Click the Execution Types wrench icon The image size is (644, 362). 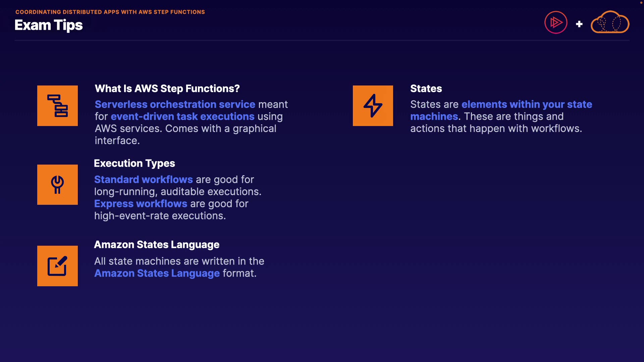click(57, 185)
